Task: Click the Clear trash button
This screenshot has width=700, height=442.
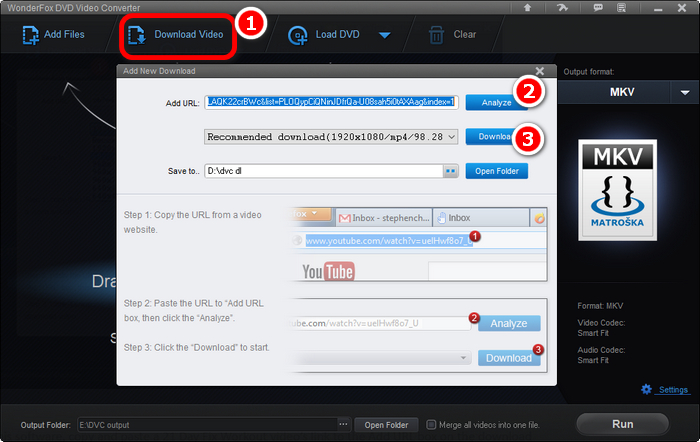Action: (x=453, y=35)
